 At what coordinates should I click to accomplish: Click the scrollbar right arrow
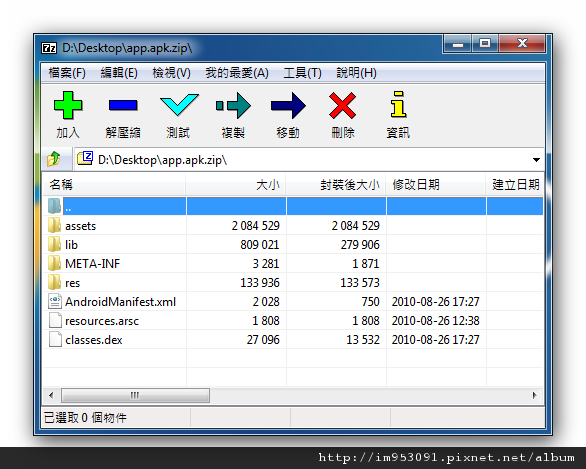tap(535, 395)
